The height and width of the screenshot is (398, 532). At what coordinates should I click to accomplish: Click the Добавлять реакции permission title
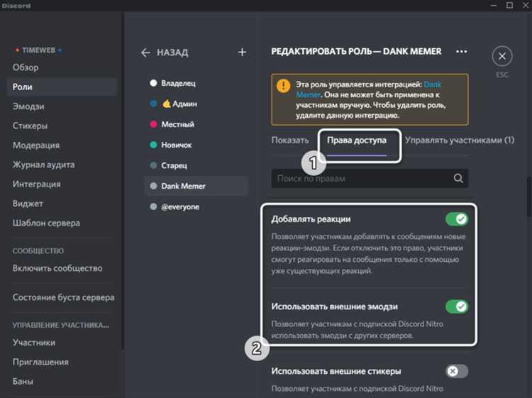(x=311, y=219)
